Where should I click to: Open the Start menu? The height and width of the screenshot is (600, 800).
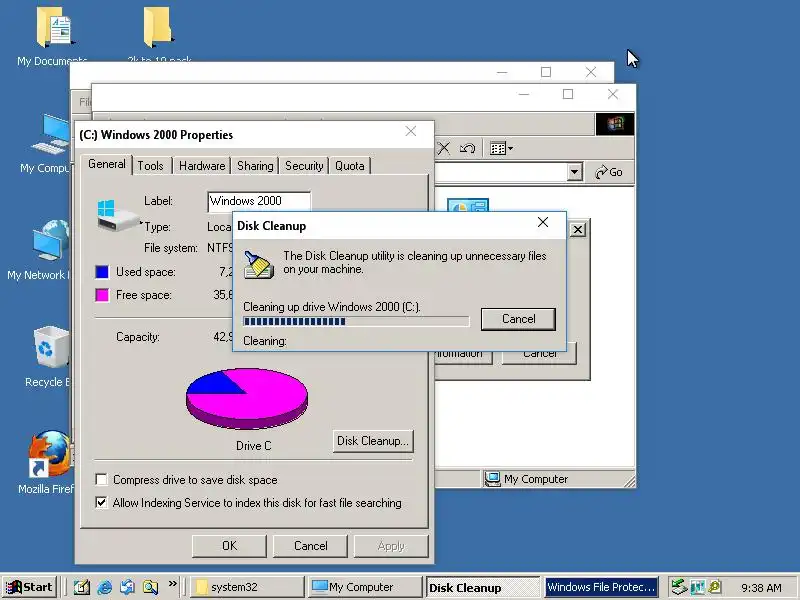(x=31, y=587)
